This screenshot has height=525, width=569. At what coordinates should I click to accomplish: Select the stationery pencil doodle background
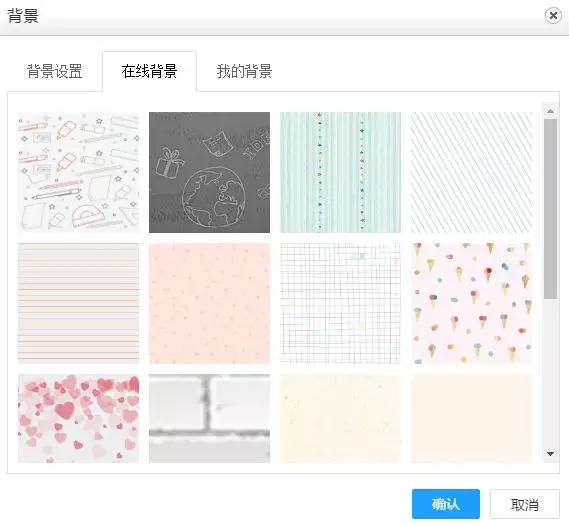tap(78, 172)
